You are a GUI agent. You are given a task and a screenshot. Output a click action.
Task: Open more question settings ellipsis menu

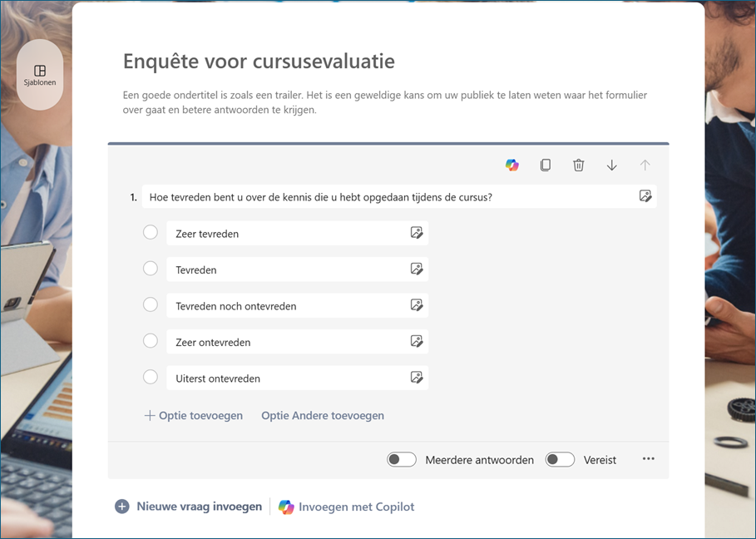(649, 459)
